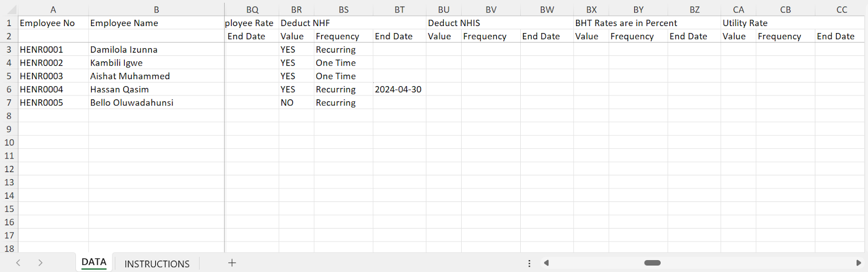Select column B header

(x=156, y=10)
